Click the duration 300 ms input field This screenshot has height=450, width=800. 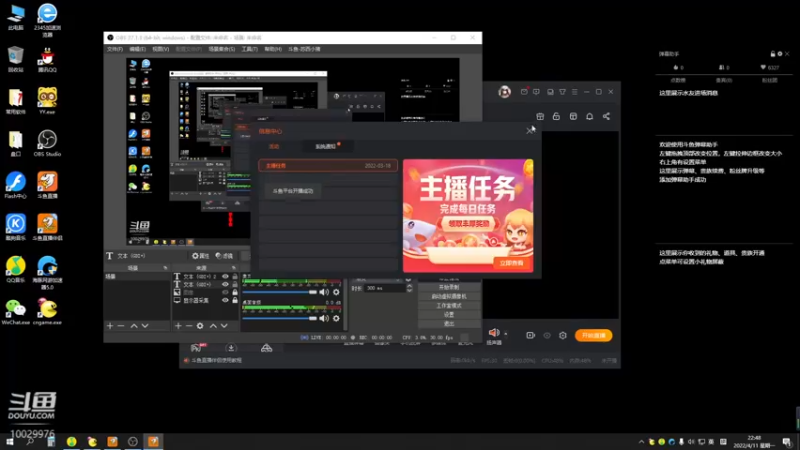point(384,288)
